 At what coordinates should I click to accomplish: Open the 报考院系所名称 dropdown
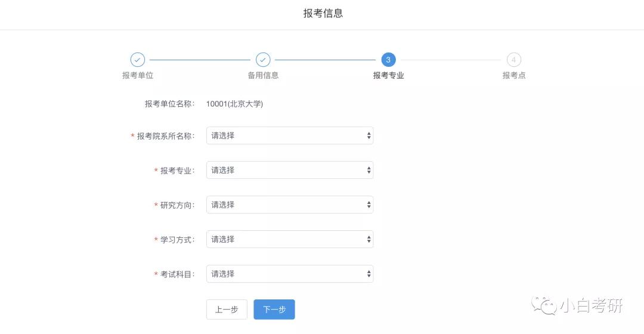(x=290, y=135)
